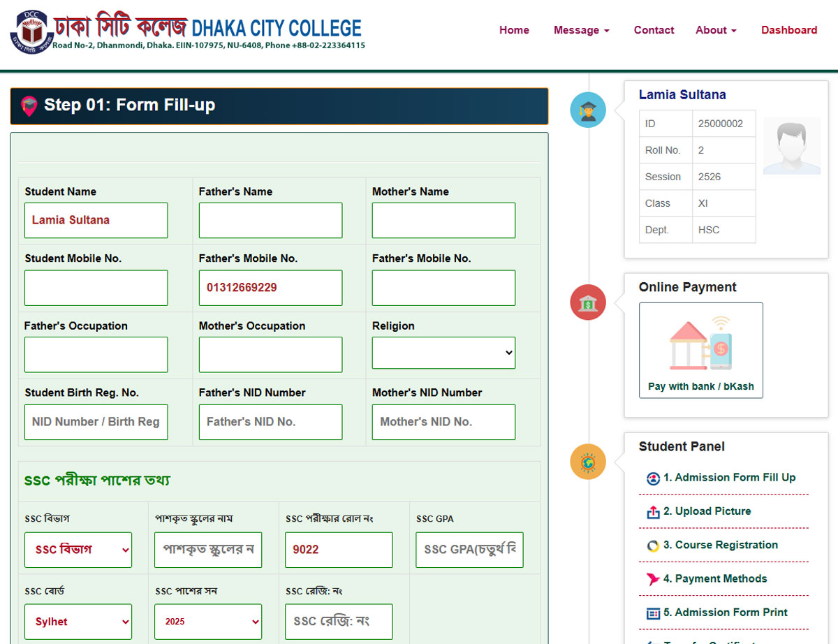This screenshot has width=838, height=644.
Task: Click the graduate student avatar timeline icon
Action: click(x=588, y=110)
